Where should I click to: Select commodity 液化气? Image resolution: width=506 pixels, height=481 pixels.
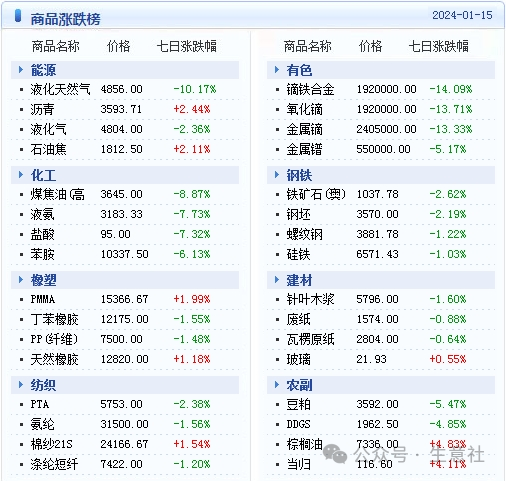pyautogui.click(x=48, y=129)
